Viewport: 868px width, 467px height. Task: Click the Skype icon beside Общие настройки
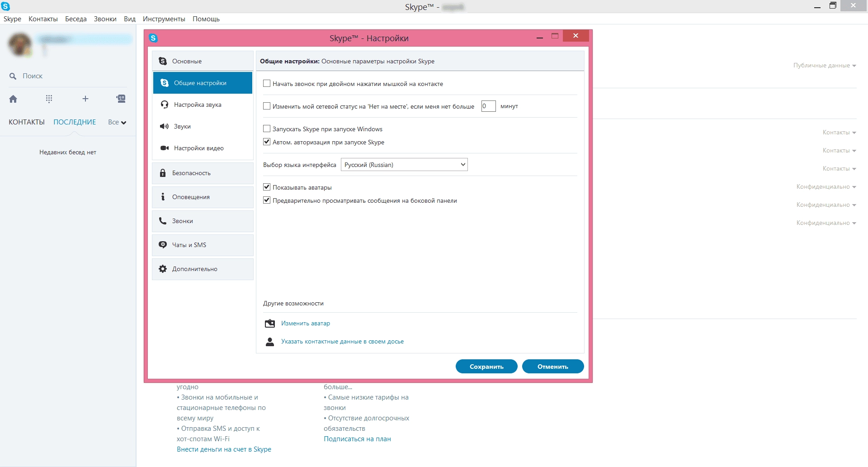point(165,83)
